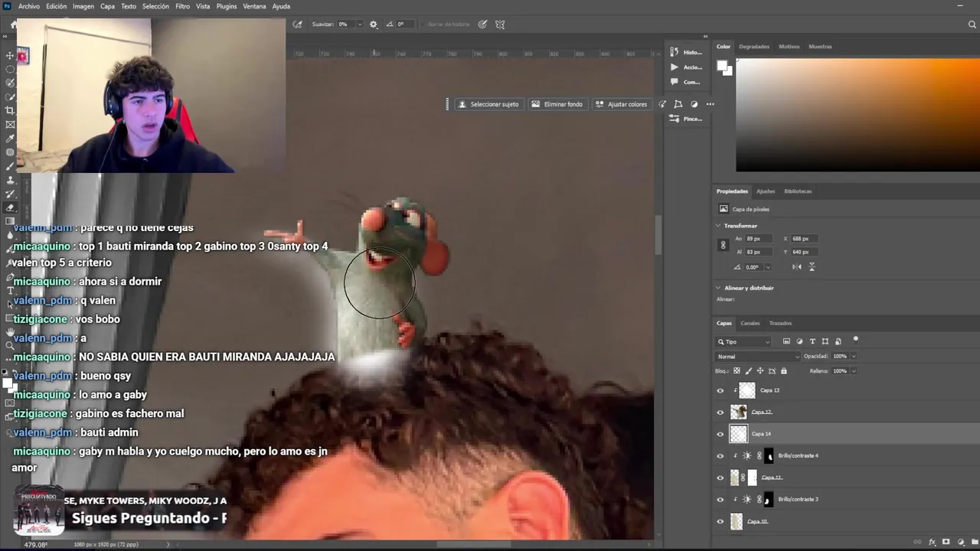
Task: Click the X position input field
Action: 805,239
